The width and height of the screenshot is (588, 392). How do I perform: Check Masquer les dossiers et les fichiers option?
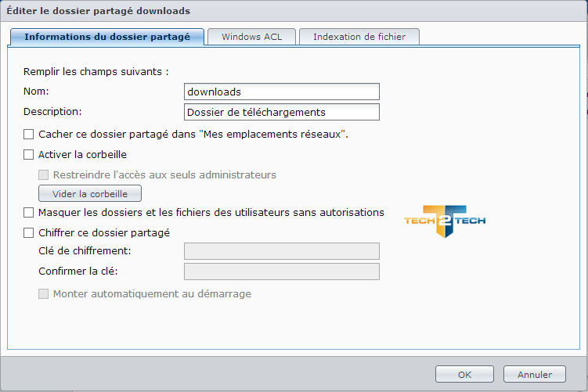(x=28, y=213)
